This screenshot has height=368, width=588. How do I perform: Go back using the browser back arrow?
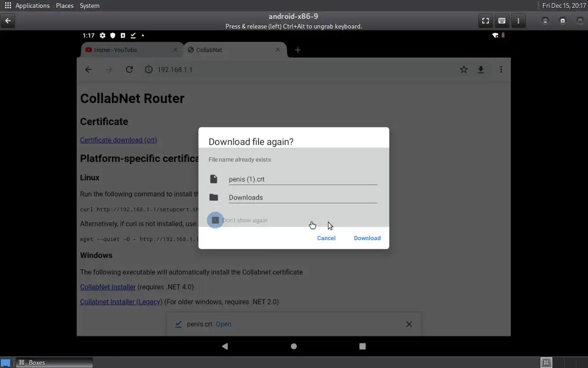point(89,69)
